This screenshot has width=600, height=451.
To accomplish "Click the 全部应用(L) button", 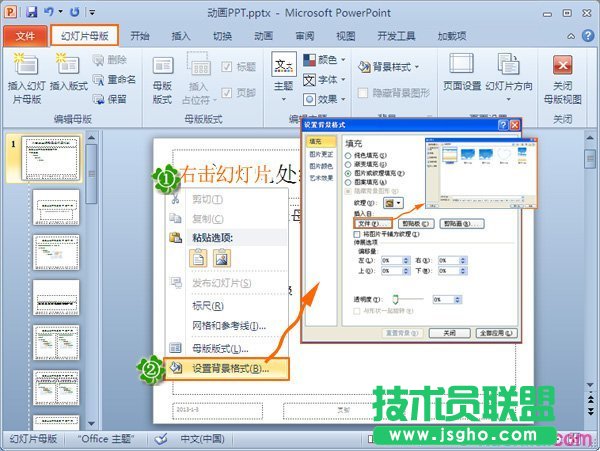I will click(x=496, y=333).
